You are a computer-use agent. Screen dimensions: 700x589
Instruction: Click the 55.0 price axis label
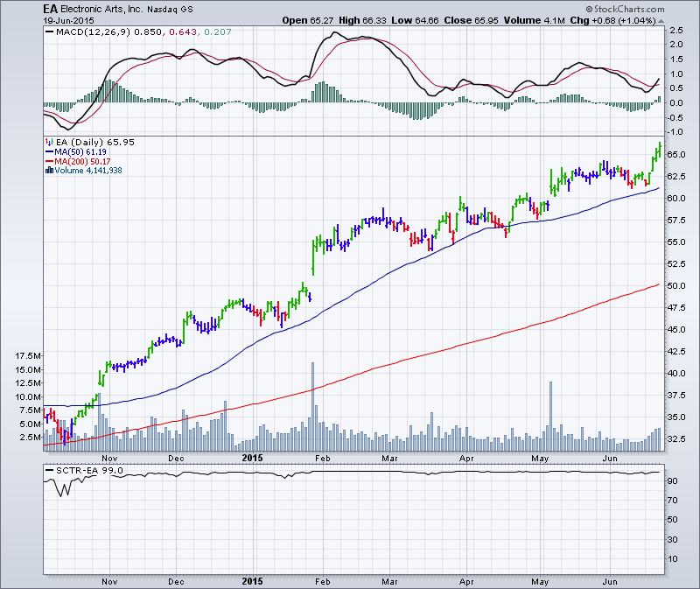click(x=675, y=242)
